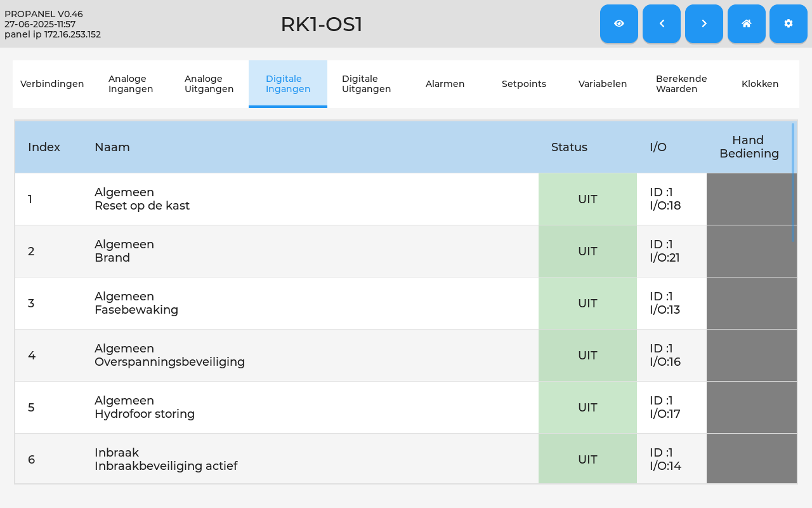Image resolution: width=812 pixels, height=508 pixels.
Task: Toggle UIT status of Fasebewaking input
Action: pos(587,303)
